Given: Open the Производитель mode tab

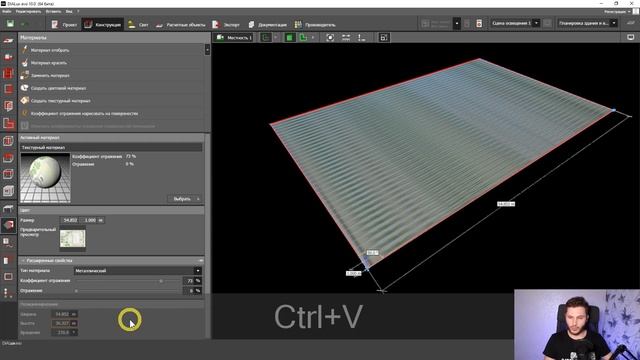Looking at the screenshot, I should click(x=315, y=24).
